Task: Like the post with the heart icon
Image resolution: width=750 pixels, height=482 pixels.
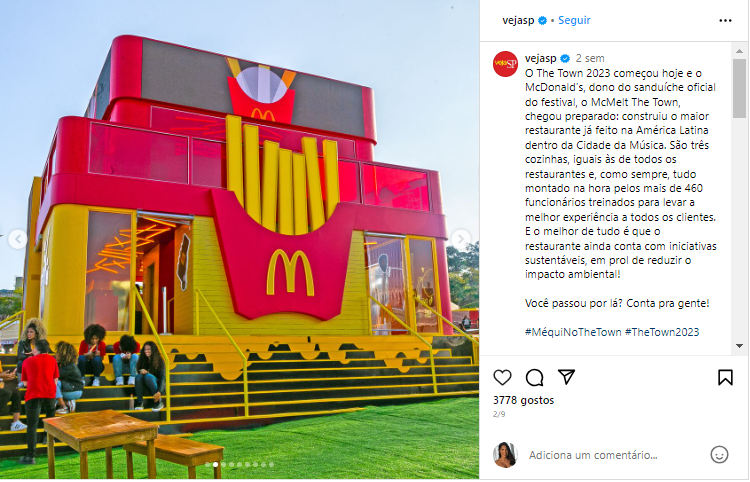Action: (x=502, y=377)
